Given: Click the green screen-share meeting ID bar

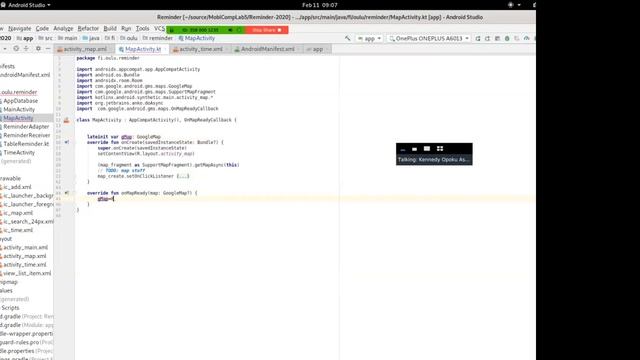Looking at the screenshot, I should (206, 30).
